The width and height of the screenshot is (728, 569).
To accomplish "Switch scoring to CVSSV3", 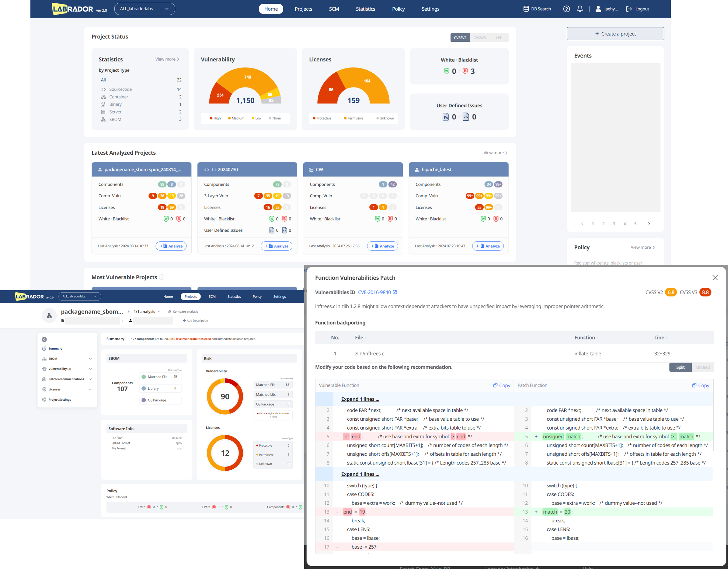I will 479,38.
